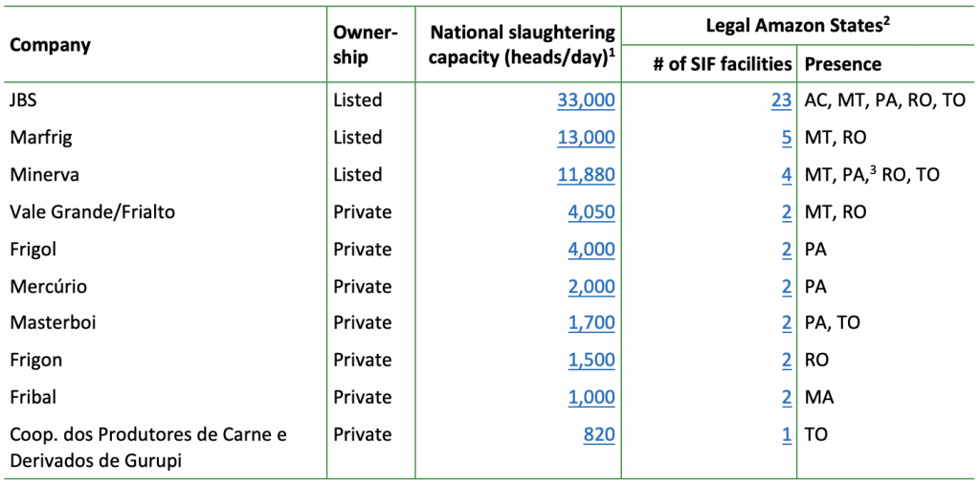Image resolution: width=980 pixels, height=485 pixels.
Task: Open JBS's 23 SIF facilities link
Action: (x=781, y=100)
